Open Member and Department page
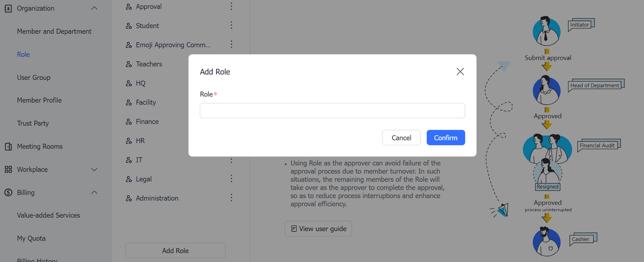Screen dimensions: 644x262 (x=54, y=31)
